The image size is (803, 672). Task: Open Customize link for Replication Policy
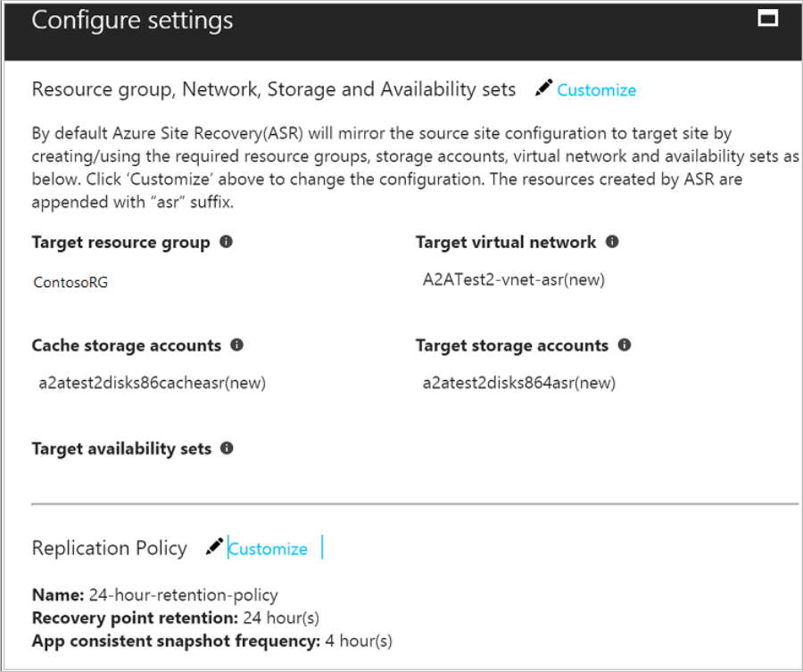point(268,549)
